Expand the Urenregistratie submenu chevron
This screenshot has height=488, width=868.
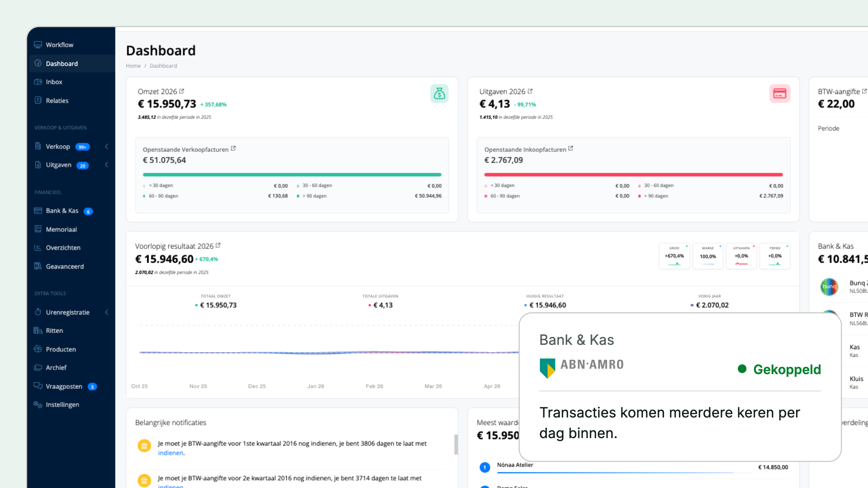point(107,312)
